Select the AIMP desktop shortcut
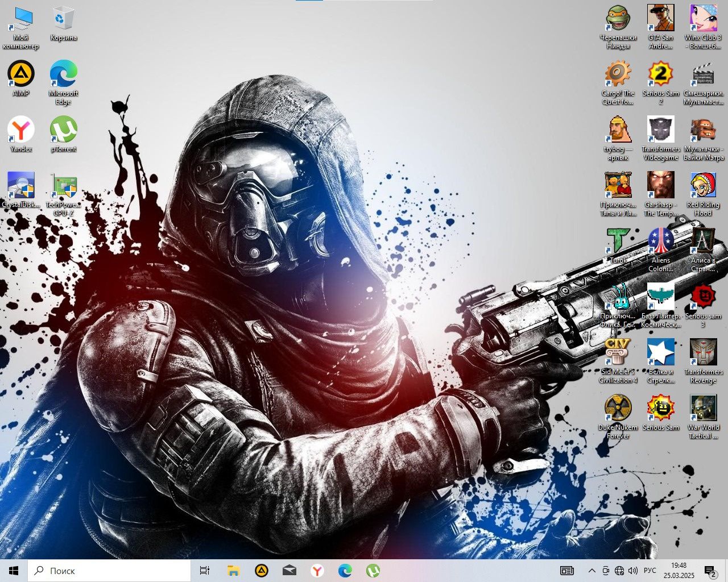Screen dimensions: 728x582 coord(21,79)
